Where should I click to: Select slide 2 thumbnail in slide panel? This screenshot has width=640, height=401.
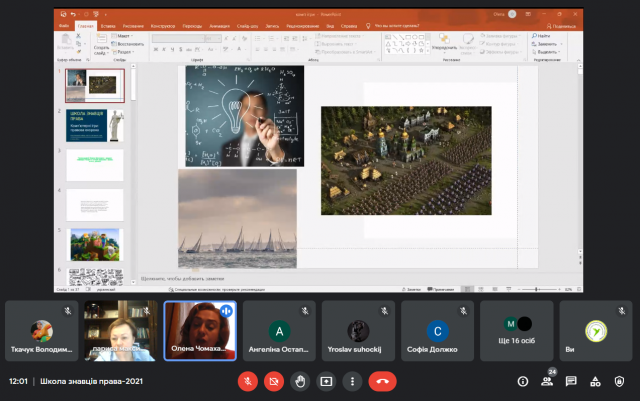pos(94,126)
